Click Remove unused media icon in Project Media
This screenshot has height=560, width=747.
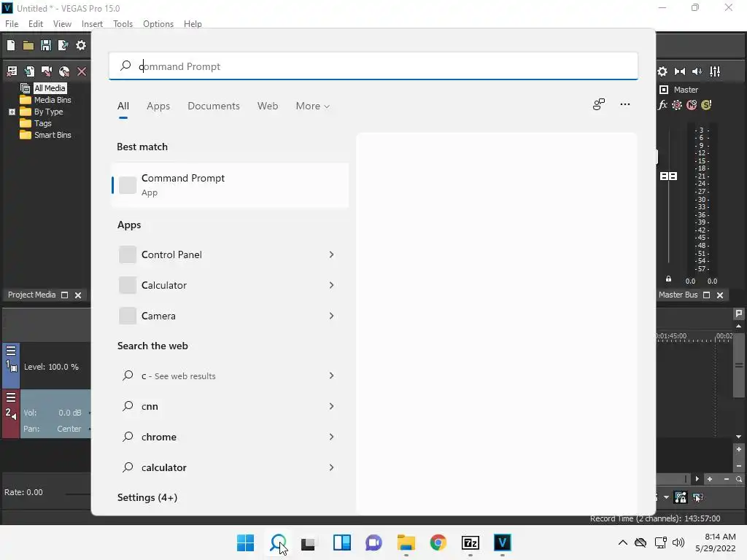point(12,71)
